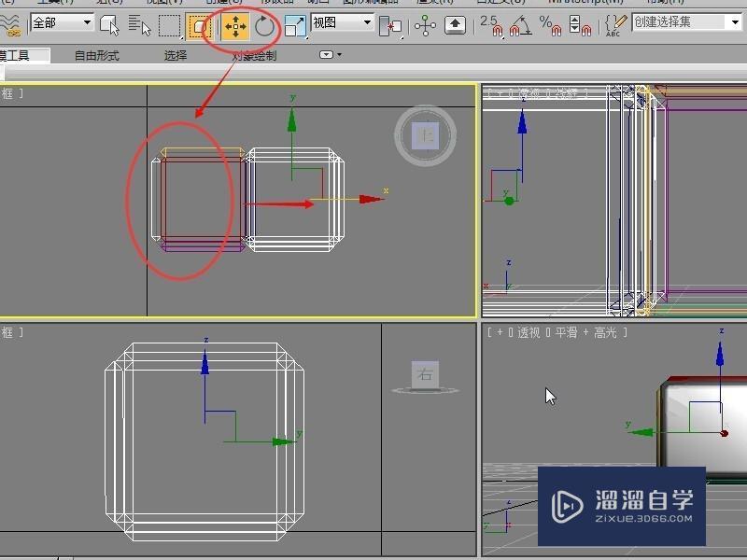
Task: Click the 右 face of the ViewCube
Action: pos(425,374)
